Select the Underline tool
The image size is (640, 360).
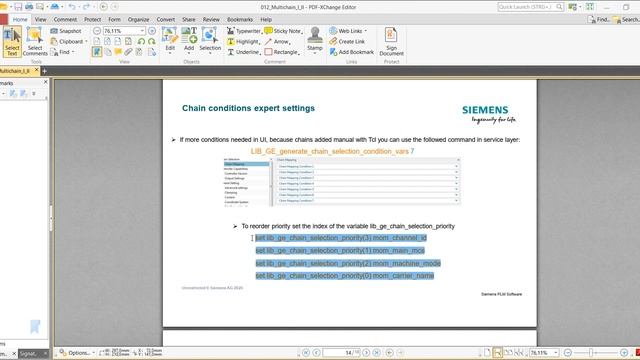pos(244,52)
